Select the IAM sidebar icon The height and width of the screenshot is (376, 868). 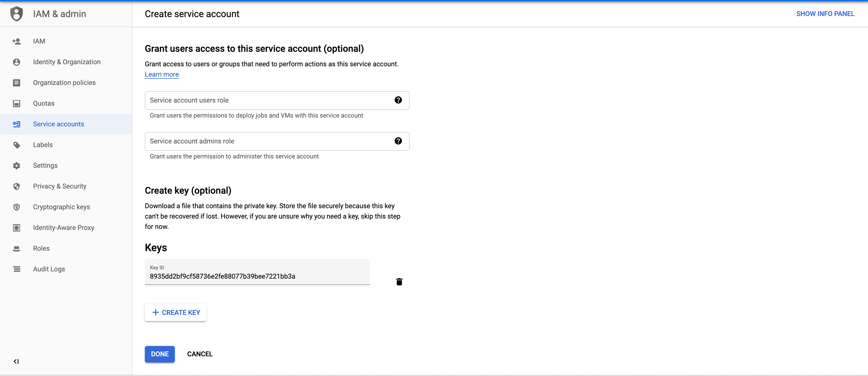tap(17, 41)
